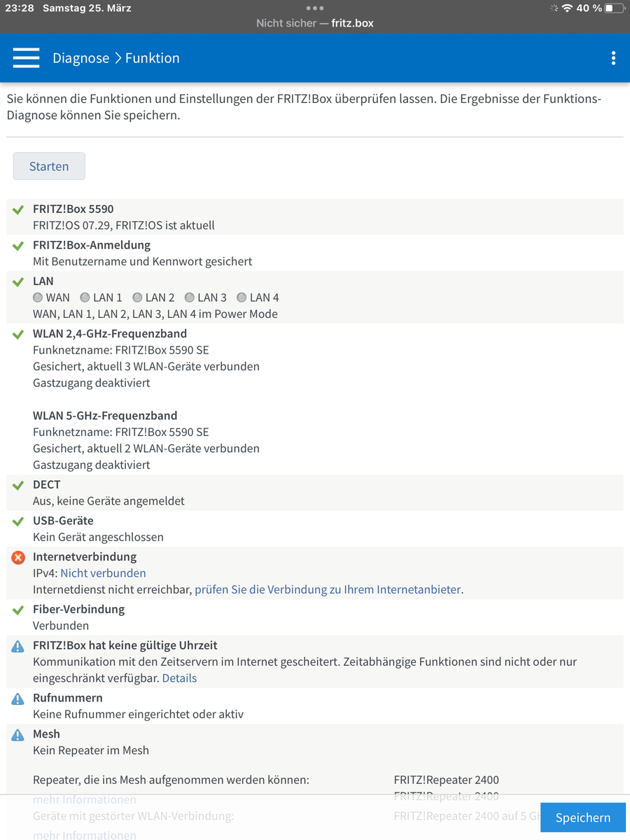The height and width of the screenshot is (840, 630).
Task: Save diagnosis results with Speichern
Action: coord(583,818)
